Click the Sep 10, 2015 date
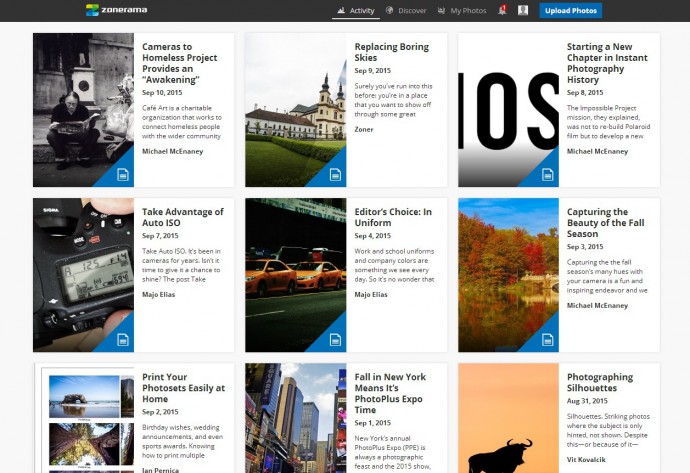The height and width of the screenshot is (473, 690). tap(162, 92)
